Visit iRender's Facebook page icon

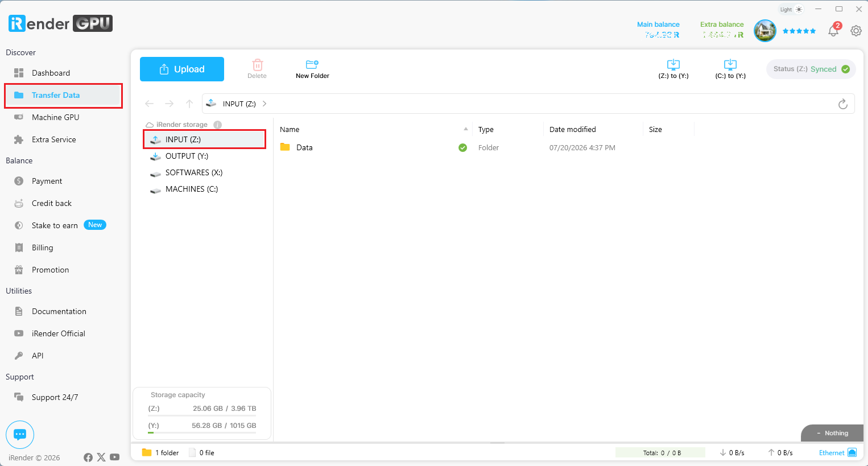click(88, 457)
